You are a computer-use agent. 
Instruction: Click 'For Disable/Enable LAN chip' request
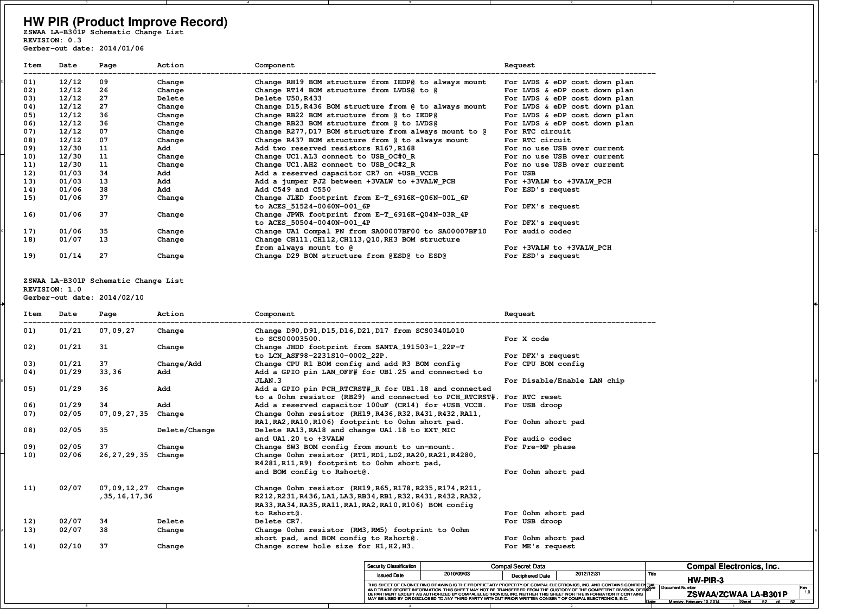[564, 381]
